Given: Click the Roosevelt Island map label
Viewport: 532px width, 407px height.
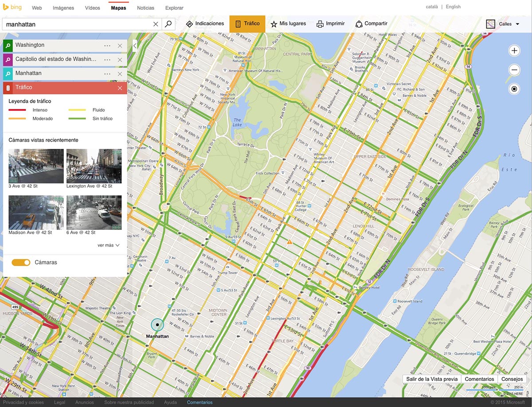Looking at the screenshot, I should pos(426,269).
